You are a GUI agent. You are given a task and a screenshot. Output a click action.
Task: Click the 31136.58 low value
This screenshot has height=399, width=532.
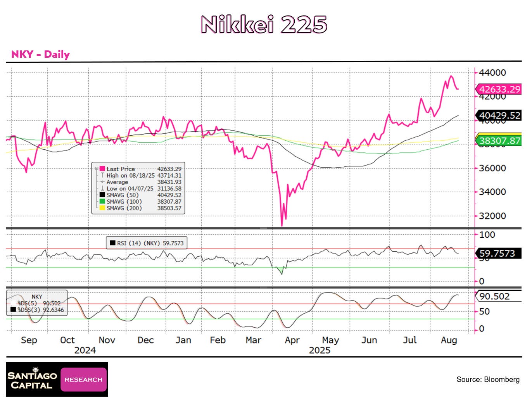169,188
